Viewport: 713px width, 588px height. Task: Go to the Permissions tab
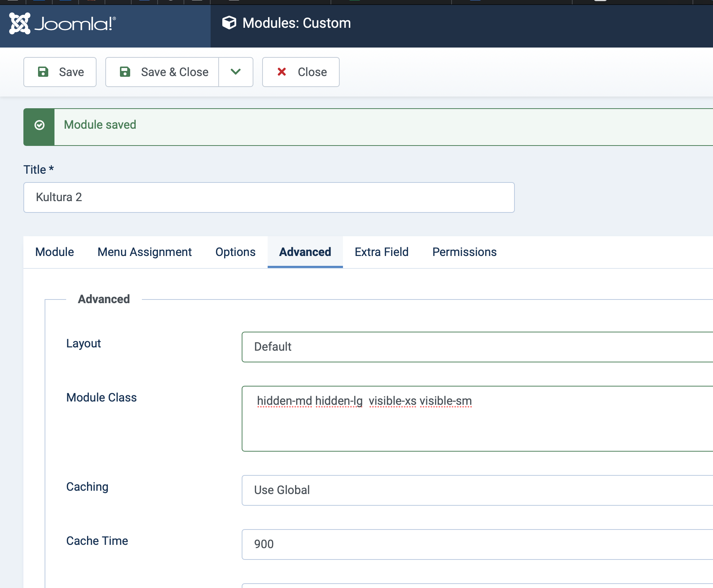click(x=464, y=252)
